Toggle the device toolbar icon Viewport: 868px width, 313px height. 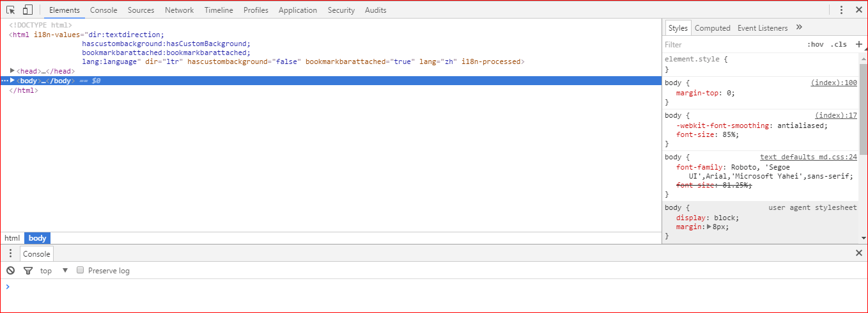(27, 10)
